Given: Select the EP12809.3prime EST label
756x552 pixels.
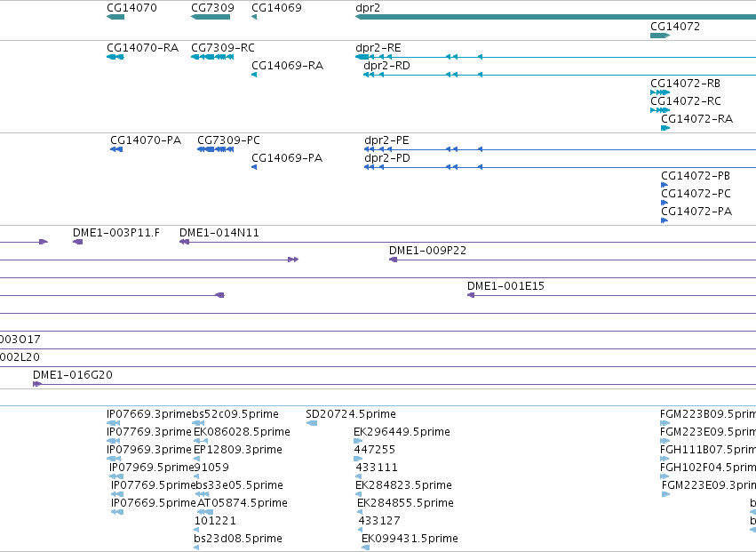Looking at the screenshot, I should 238,450.
